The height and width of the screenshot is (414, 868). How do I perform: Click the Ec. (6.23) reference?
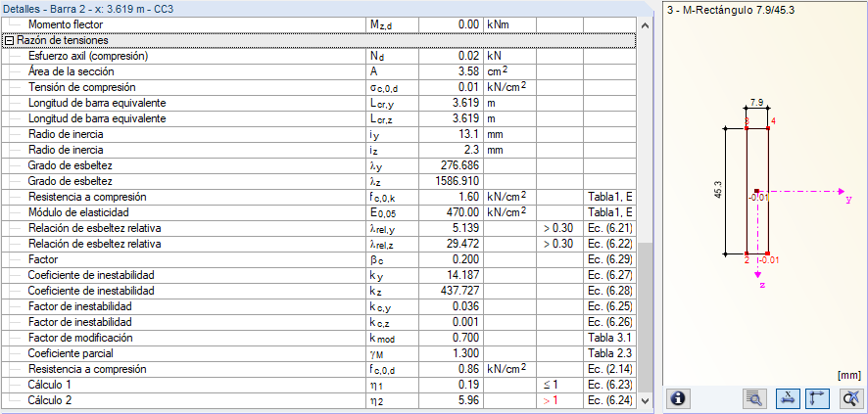tap(610, 385)
